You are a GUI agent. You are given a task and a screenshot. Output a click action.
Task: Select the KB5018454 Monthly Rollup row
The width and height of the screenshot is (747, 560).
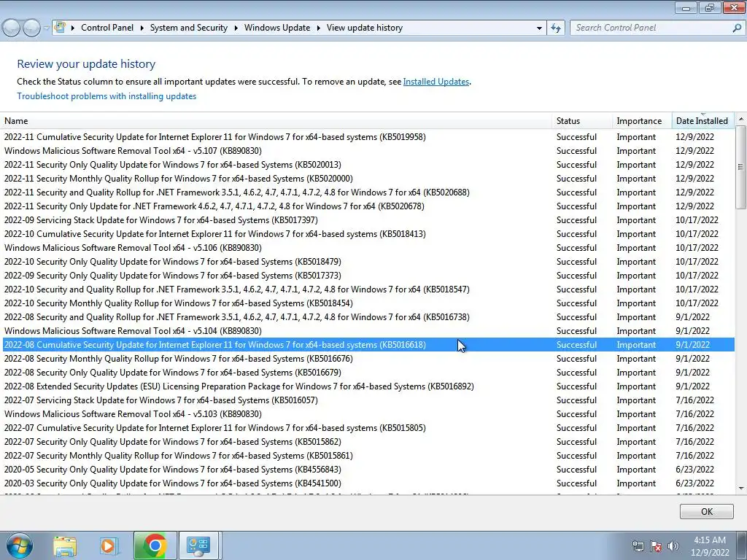pos(368,303)
